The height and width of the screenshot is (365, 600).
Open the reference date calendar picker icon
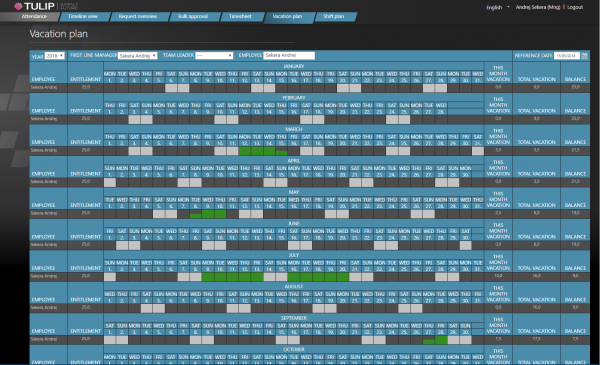coord(584,56)
